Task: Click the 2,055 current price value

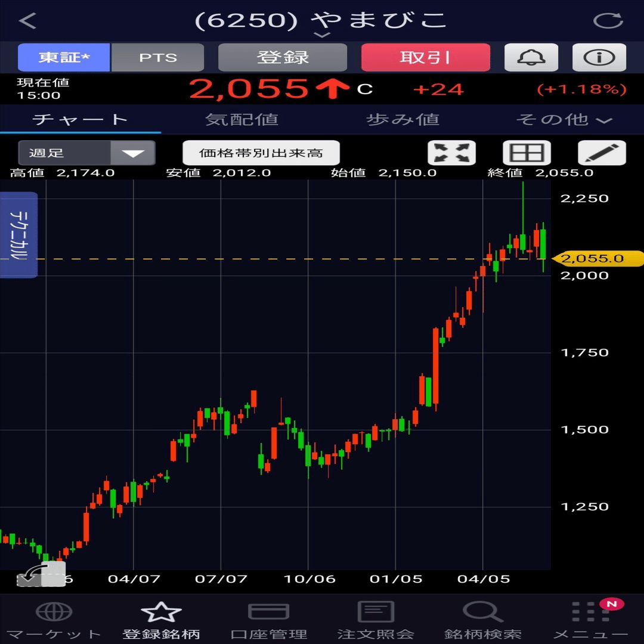Action: pos(249,89)
